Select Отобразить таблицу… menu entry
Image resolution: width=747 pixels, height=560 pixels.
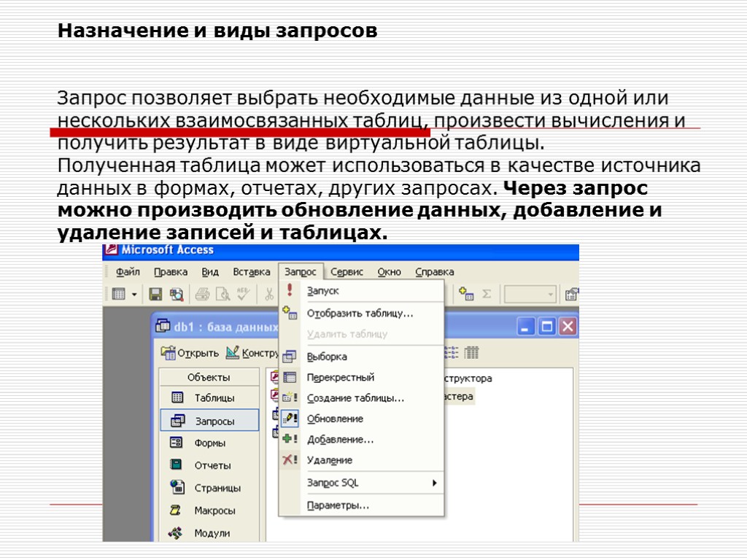click(362, 314)
